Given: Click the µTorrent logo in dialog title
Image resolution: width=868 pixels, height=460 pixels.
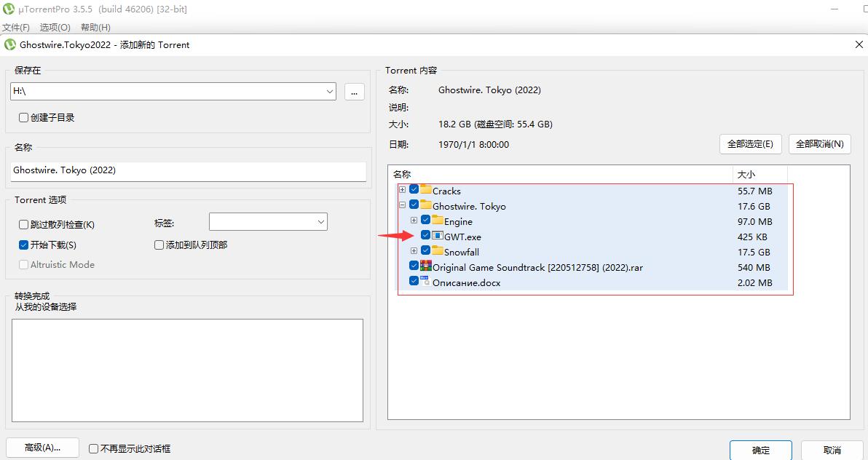Looking at the screenshot, I should pos(10,44).
